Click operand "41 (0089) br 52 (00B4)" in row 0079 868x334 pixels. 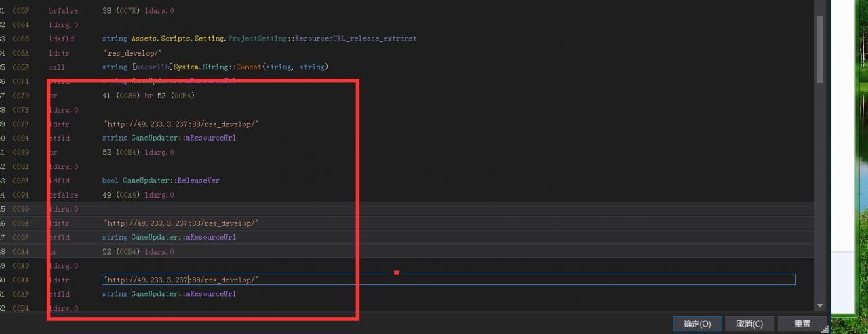pos(148,96)
